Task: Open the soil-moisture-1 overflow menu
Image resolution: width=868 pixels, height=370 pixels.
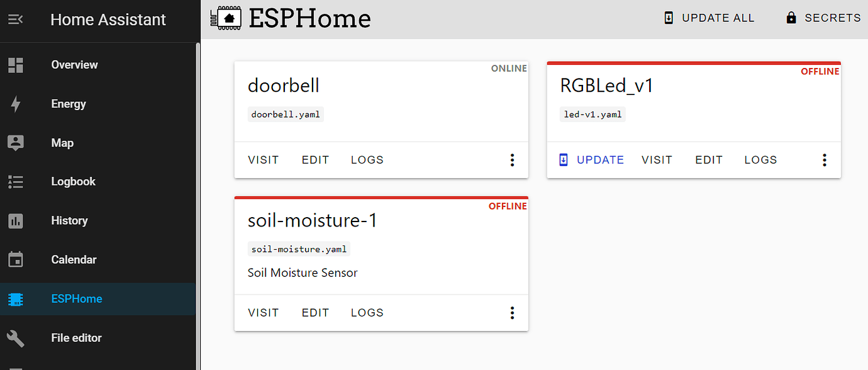Action: (x=512, y=313)
